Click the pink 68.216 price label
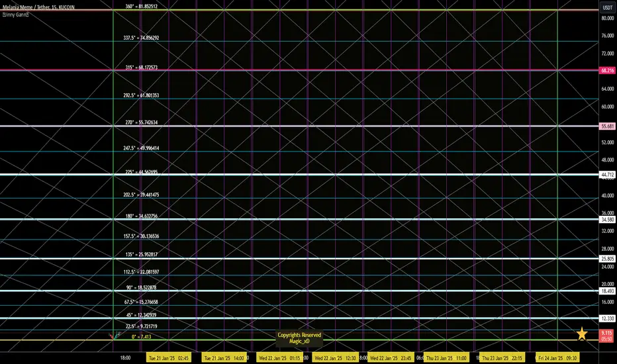The height and width of the screenshot is (364, 617). point(607,70)
